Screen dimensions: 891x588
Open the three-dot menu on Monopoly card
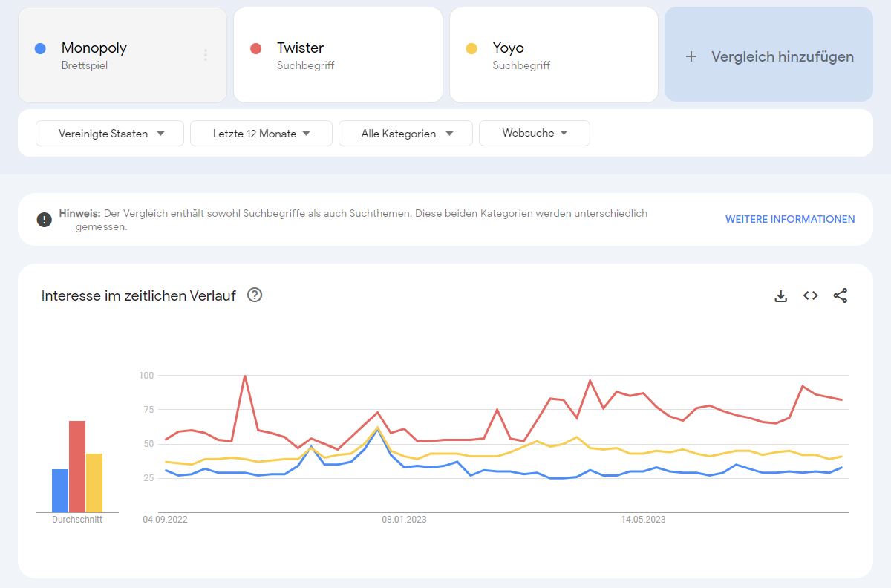206,56
